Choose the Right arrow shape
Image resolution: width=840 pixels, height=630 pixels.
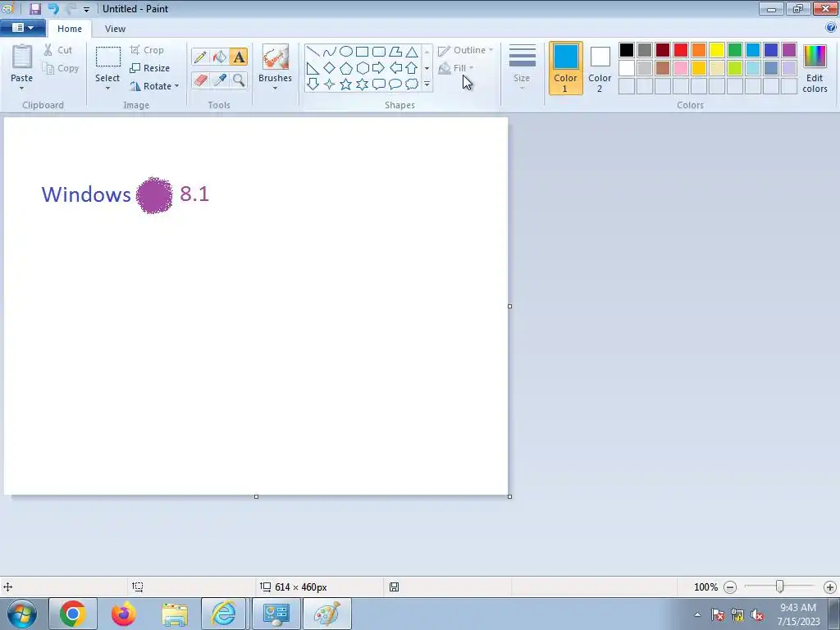coord(379,68)
